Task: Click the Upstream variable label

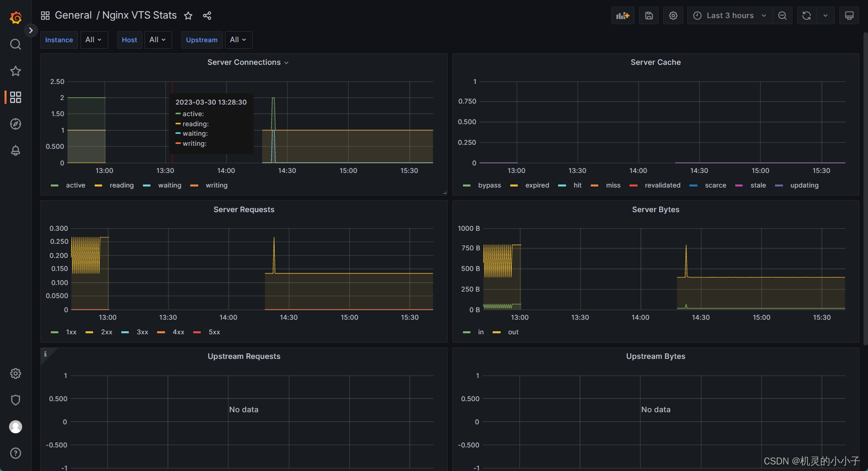Action: point(202,40)
